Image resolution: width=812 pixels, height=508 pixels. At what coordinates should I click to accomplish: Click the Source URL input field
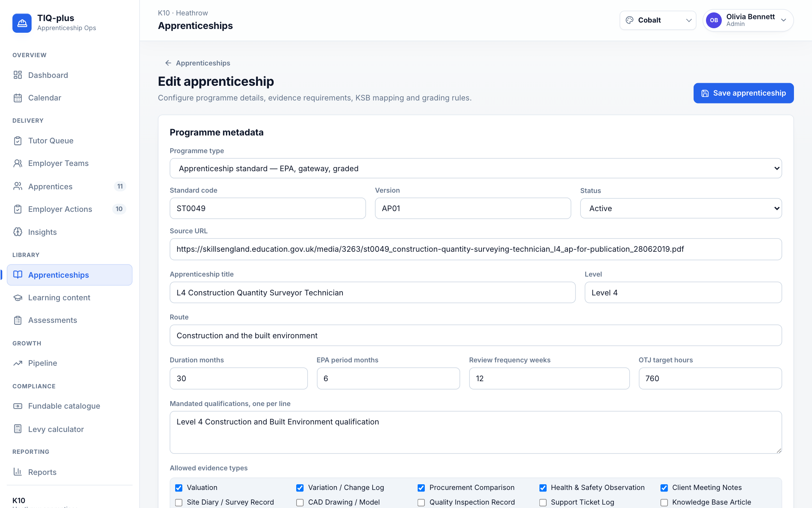click(x=476, y=249)
